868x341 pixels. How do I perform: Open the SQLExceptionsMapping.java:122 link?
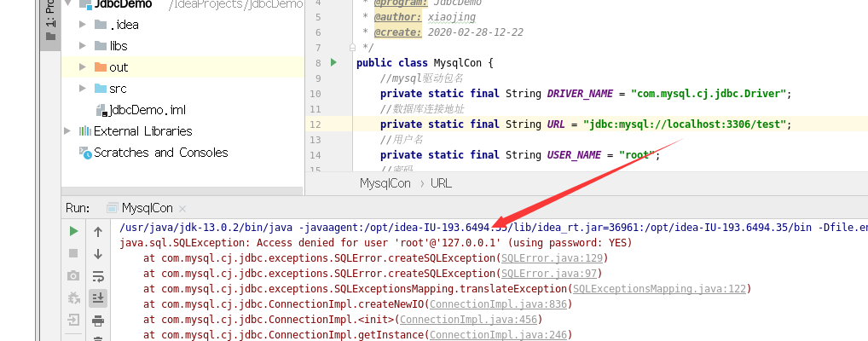(x=659, y=288)
